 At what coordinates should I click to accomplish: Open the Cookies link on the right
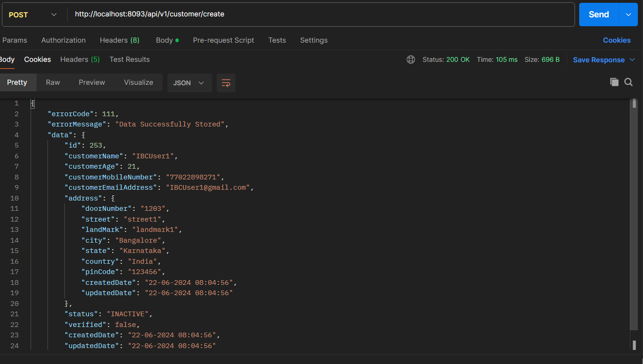pyautogui.click(x=617, y=40)
